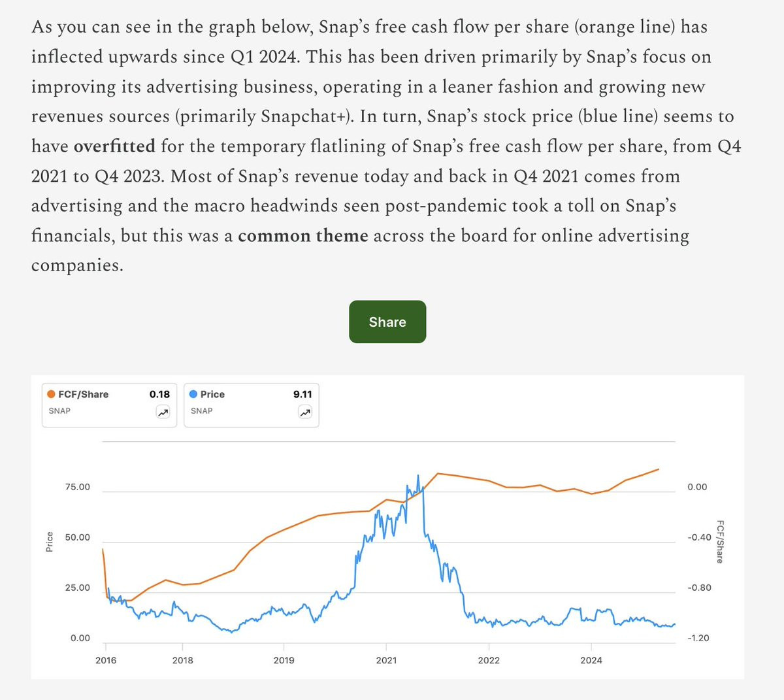Click the -0.40 tick on the FCF/Share axis
The height and width of the screenshot is (700, 784).
click(699, 537)
